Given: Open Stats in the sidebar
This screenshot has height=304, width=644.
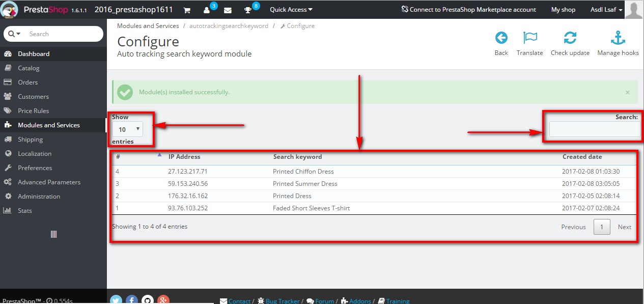Looking at the screenshot, I should [53, 211].
